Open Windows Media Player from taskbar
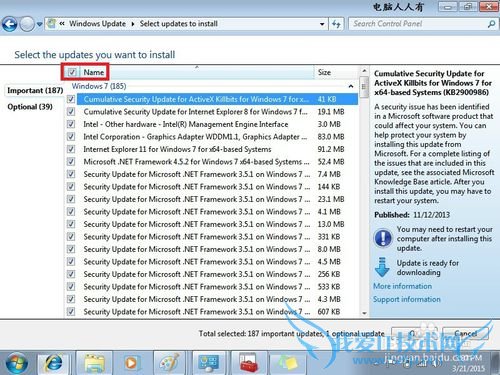Viewport: 500px width, 375px height. point(131,363)
